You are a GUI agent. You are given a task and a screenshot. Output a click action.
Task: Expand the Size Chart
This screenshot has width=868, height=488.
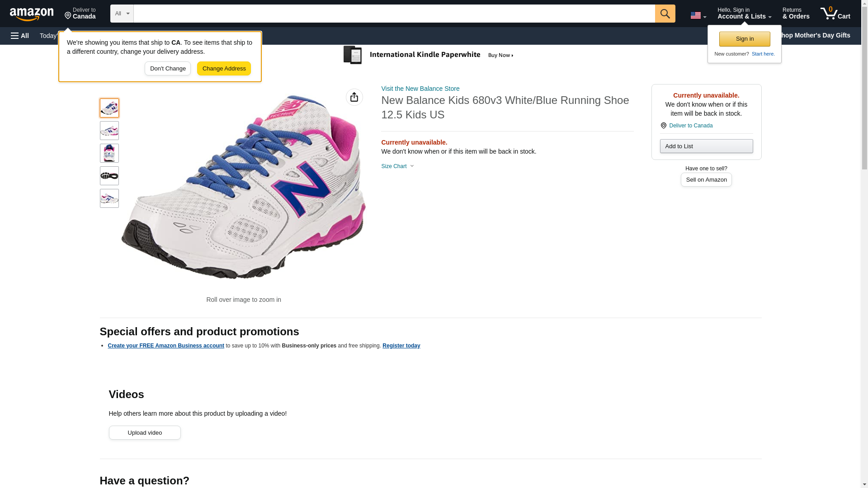[x=397, y=166]
